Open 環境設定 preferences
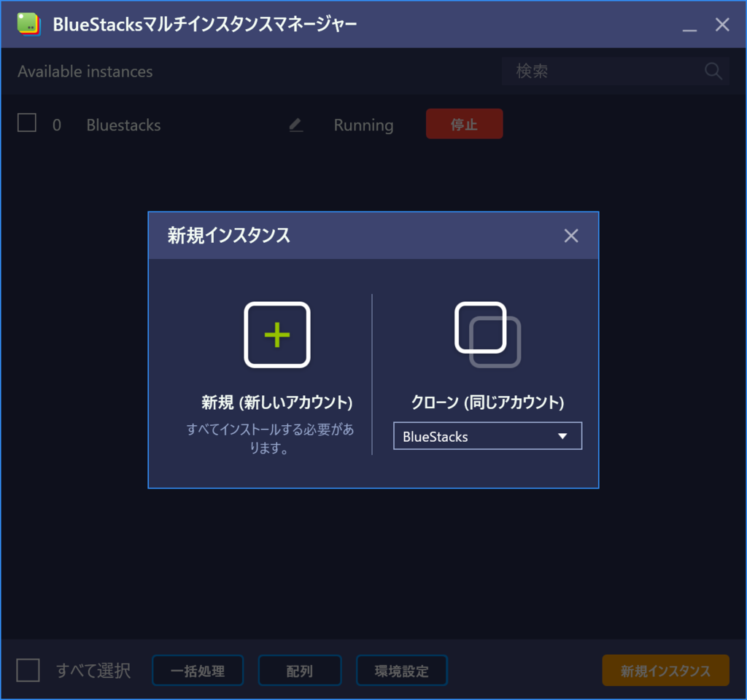Screen dimensions: 747x700 (x=401, y=670)
